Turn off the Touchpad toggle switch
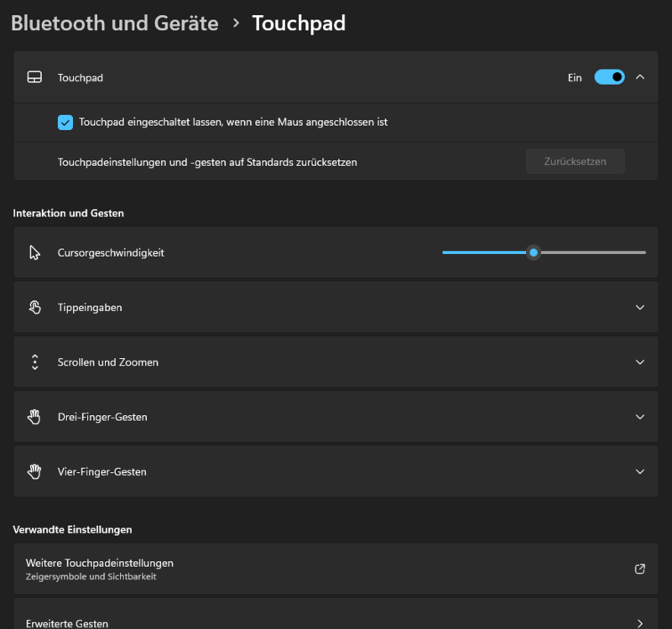The width and height of the screenshot is (672, 629). point(609,77)
